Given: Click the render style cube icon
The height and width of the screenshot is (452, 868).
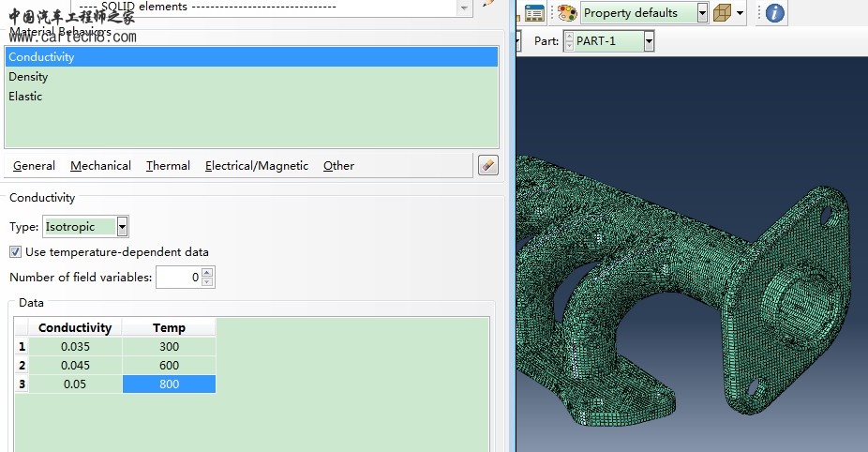Looking at the screenshot, I should (x=722, y=13).
